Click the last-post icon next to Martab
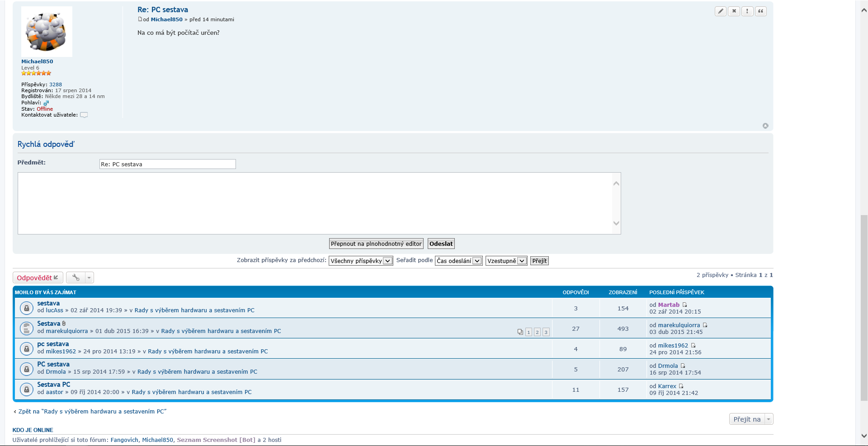The height and width of the screenshot is (446, 868). [x=684, y=305]
